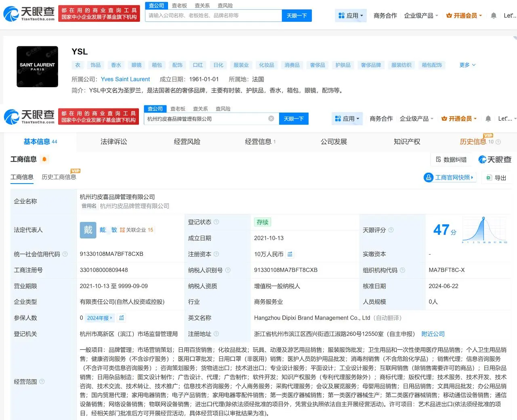Export data with the 导出 button

(x=496, y=178)
